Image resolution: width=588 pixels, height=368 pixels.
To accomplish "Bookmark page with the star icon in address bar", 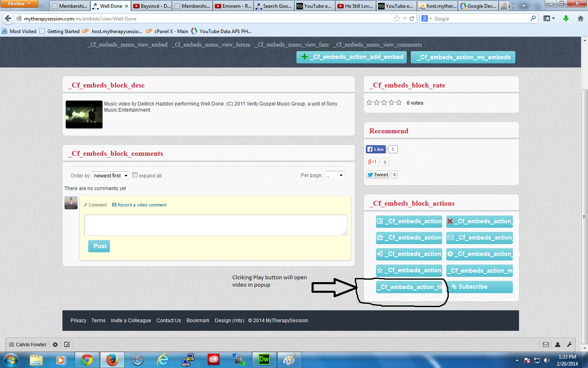I will [x=396, y=18].
